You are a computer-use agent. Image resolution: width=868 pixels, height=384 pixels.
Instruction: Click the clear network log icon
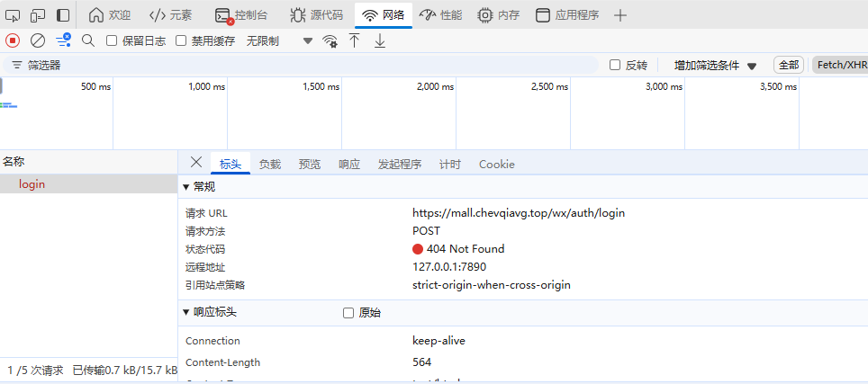(38, 40)
